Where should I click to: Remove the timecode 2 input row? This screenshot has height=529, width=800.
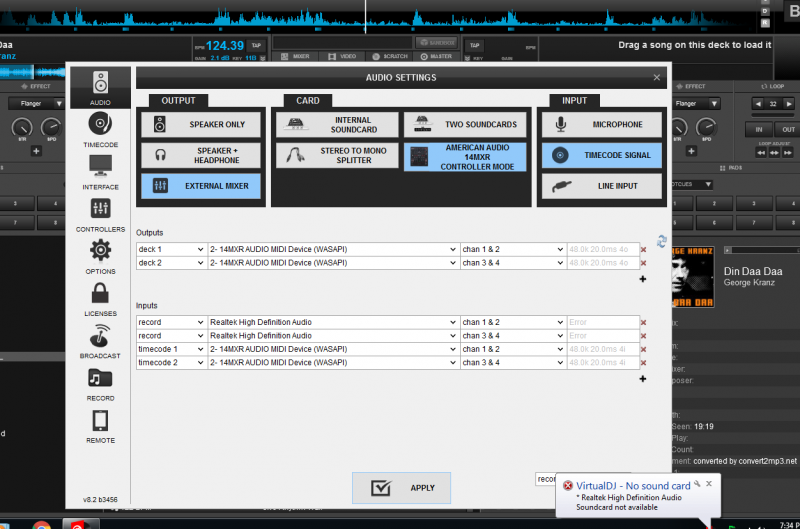pyautogui.click(x=643, y=363)
